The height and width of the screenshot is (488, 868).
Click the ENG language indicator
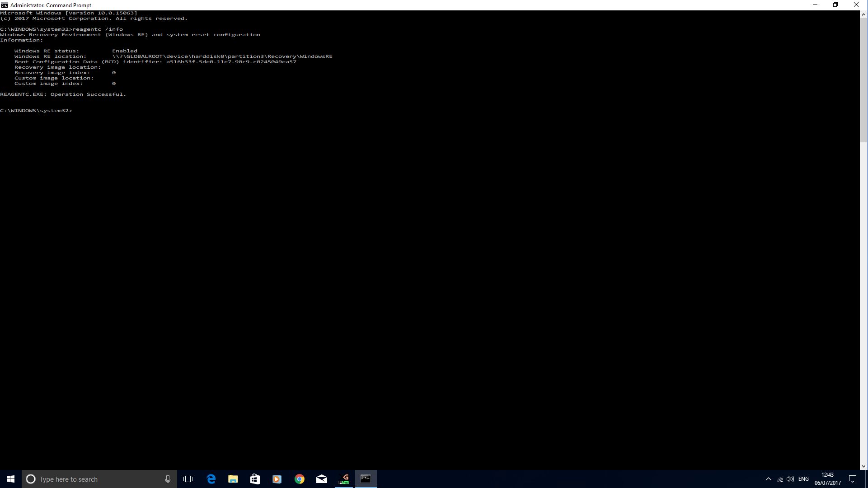803,479
